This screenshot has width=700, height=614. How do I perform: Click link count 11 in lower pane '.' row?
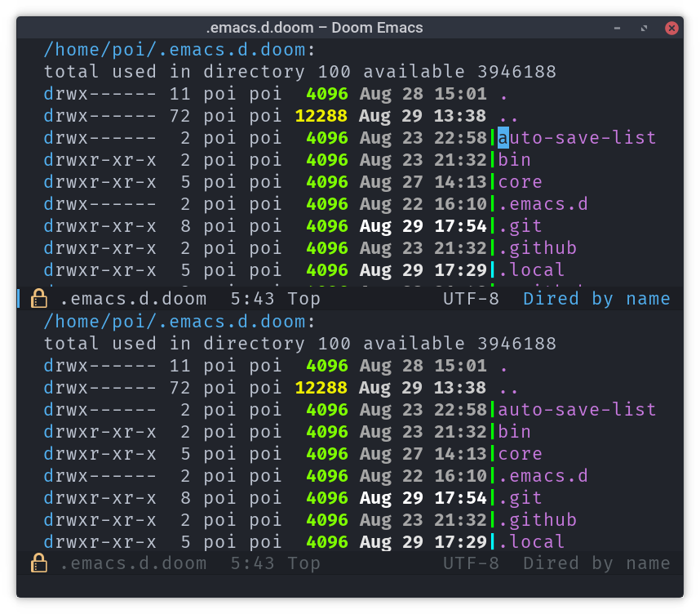pyautogui.click(x=179, y=366)
